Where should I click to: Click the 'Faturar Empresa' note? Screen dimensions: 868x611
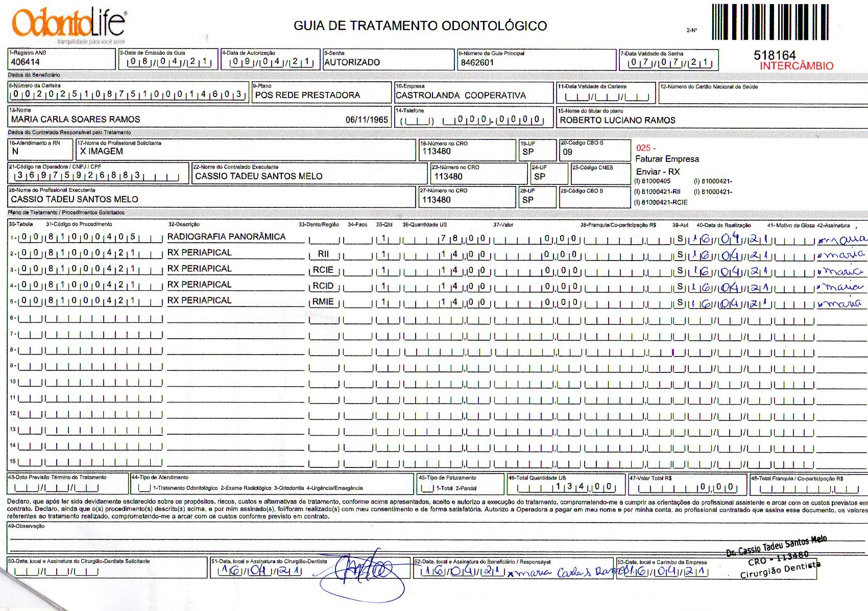[667, 159]
